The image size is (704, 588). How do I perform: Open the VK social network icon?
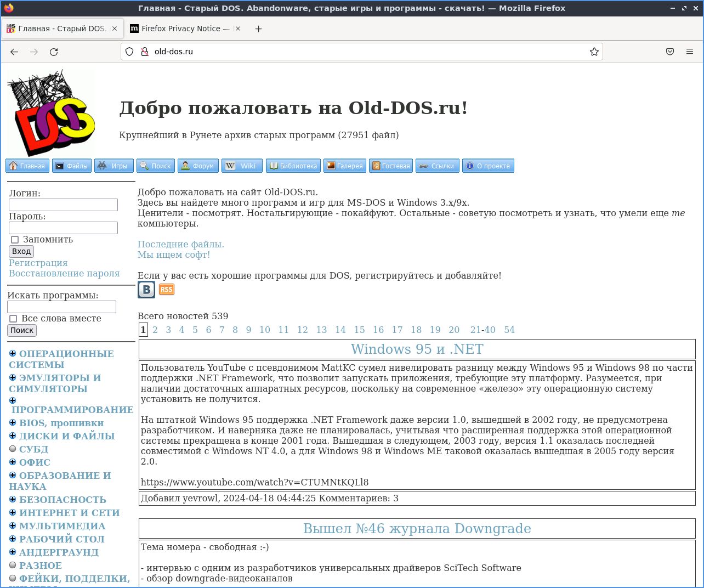146,290
